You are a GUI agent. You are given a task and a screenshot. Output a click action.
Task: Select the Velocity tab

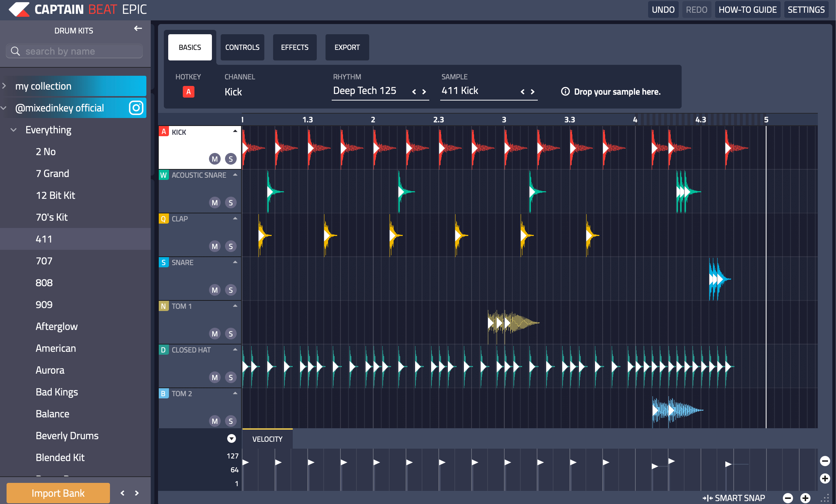[268, 439]
